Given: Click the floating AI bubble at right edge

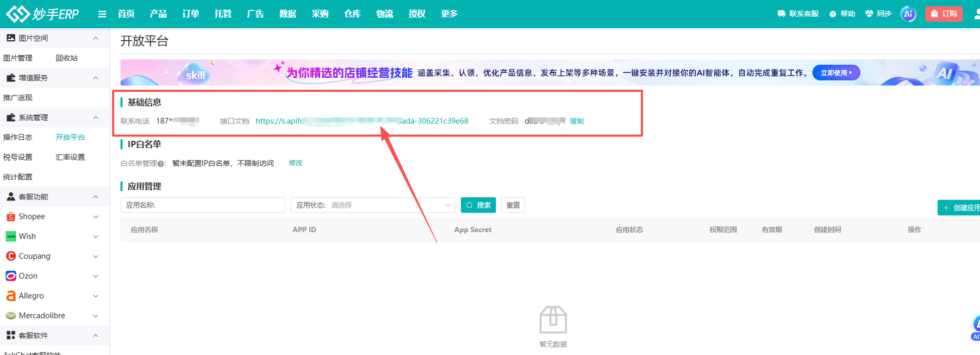Looking at the screenshot, I should (x=976, y=328).
